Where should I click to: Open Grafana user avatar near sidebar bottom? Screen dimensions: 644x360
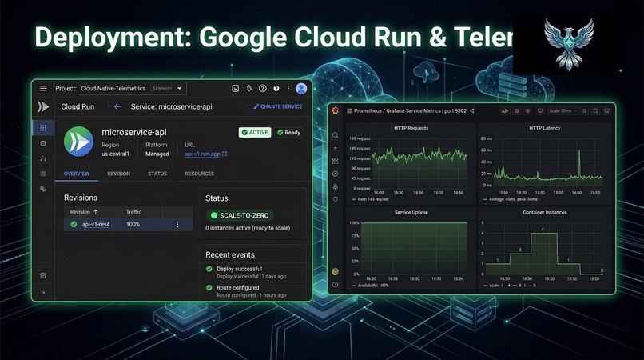pyautogui.click(x=336, y=271)
